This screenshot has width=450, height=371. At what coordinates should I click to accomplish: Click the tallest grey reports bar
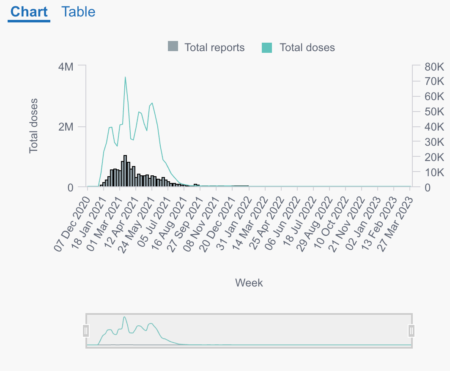click(x=125, y=170)
